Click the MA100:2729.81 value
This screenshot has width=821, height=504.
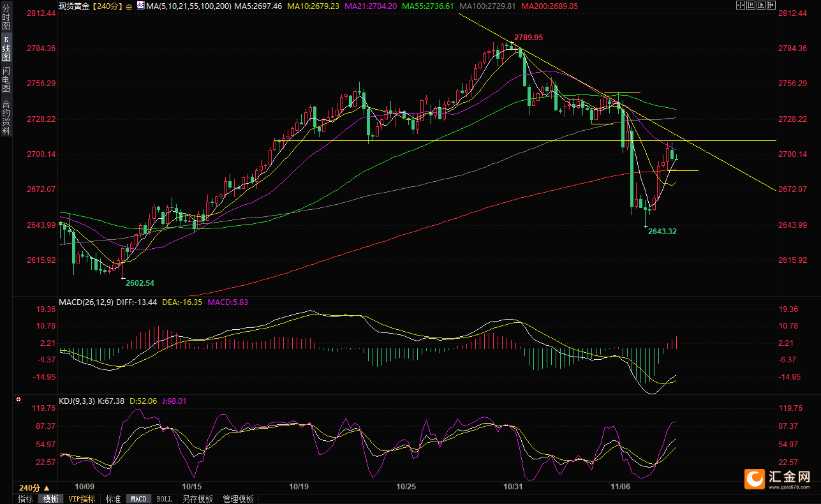pos(487,6)
